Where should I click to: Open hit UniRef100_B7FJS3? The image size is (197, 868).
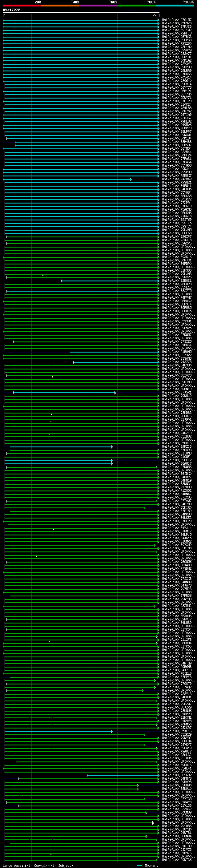(177, 26)
